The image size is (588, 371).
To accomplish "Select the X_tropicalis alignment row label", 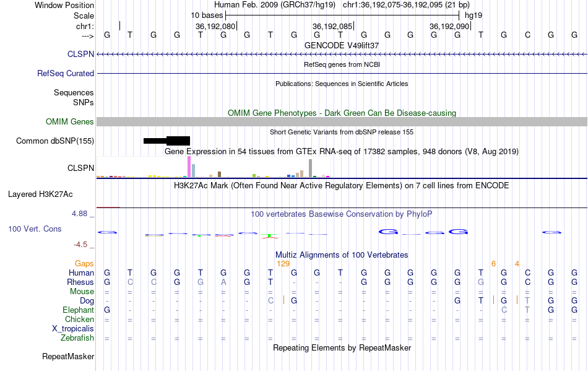I will pyautogui.click(x=73, y=329).
